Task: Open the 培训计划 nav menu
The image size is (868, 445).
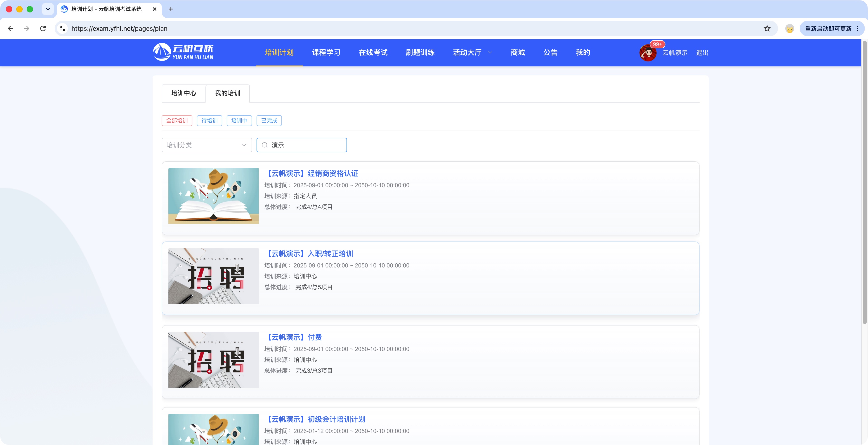Action: [279, 52]
